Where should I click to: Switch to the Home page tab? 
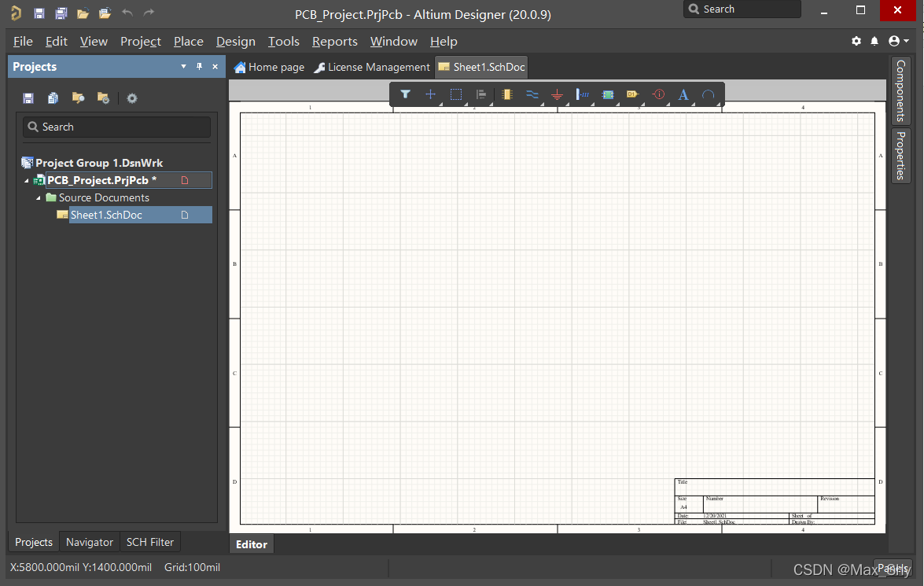[269, 67]
